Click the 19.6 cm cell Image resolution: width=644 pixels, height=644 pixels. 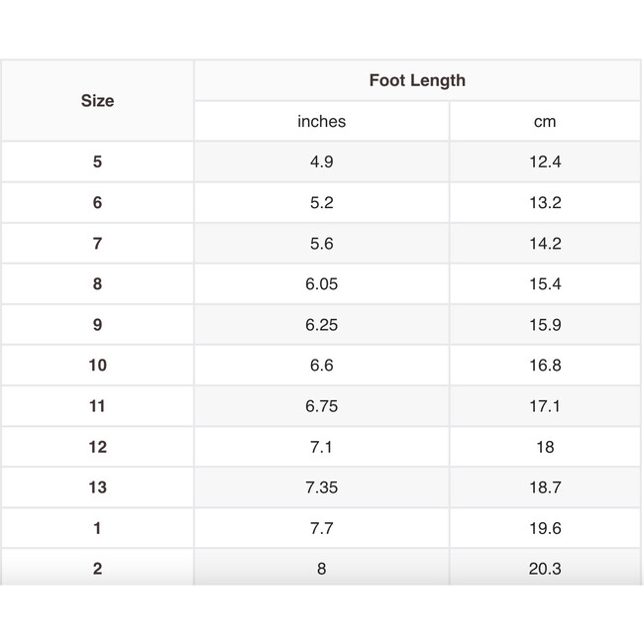point(545,528)
